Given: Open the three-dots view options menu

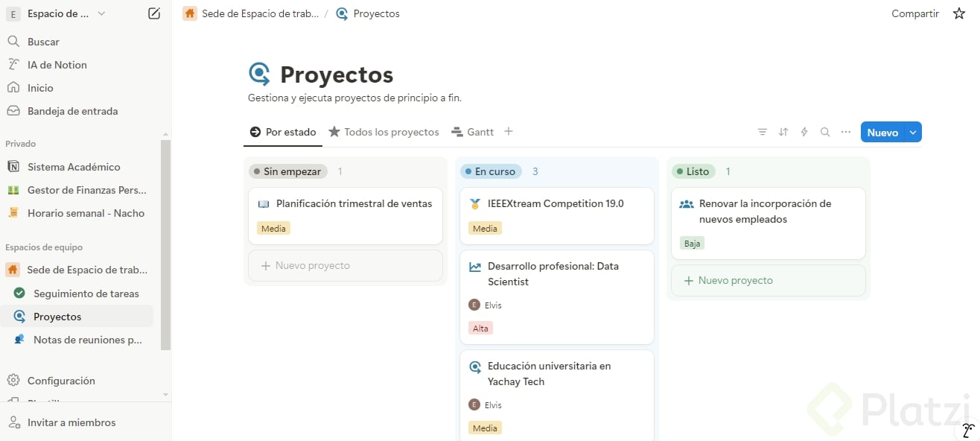Looking at the screenshot, I should tap(846, 132).
